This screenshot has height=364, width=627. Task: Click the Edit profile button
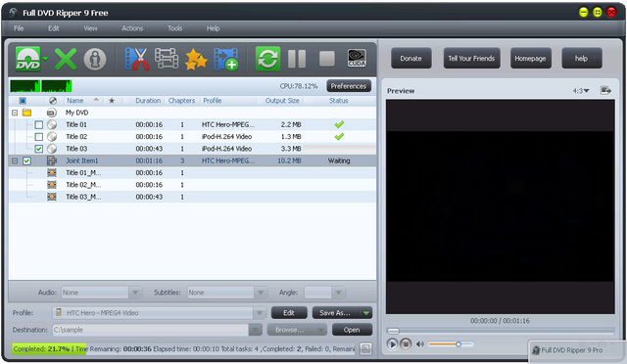tap(289, 313)
